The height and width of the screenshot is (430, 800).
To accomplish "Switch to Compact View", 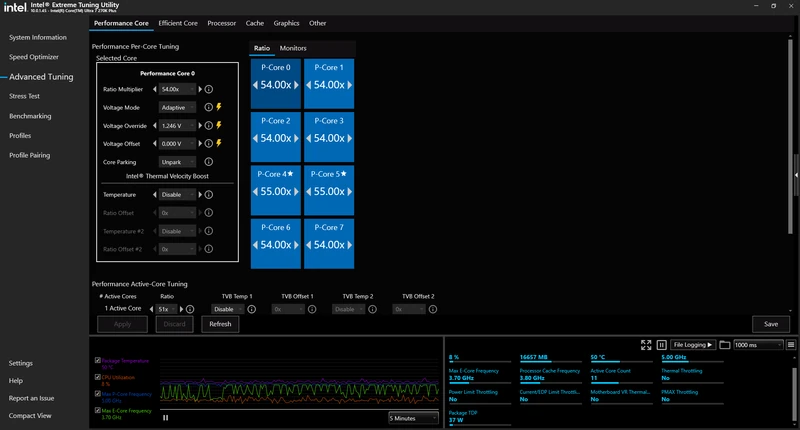I will point(30,416).
